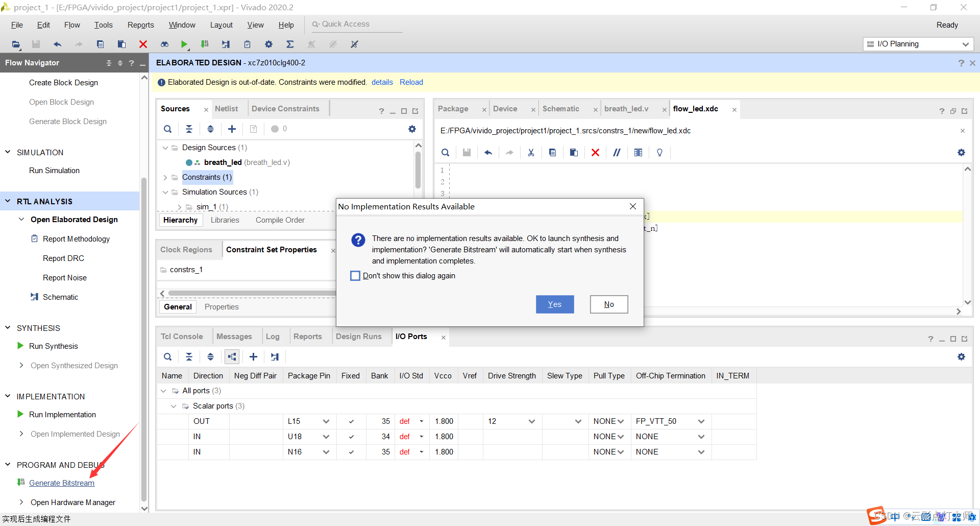The width and height of the screenshot is (980, 526).
Task: Open the xdc editor settings gear
Action: (961, 152)
